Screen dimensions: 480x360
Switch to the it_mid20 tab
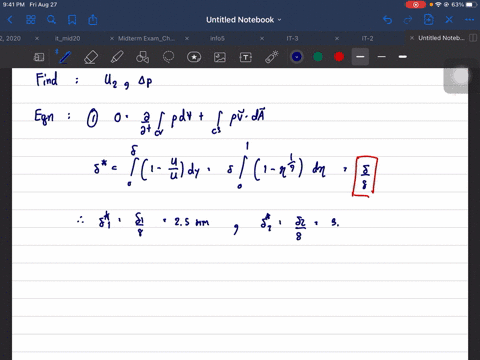pos(68,38)
